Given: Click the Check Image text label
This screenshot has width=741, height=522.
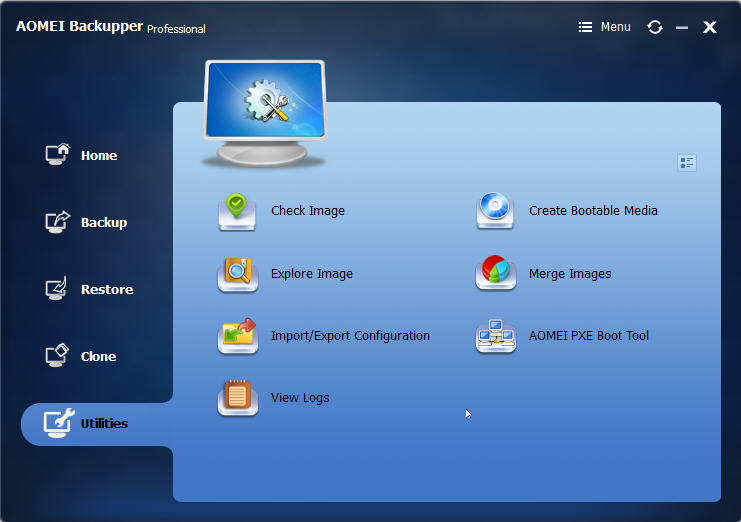Looking at the screenshot, I should [307, 211].
